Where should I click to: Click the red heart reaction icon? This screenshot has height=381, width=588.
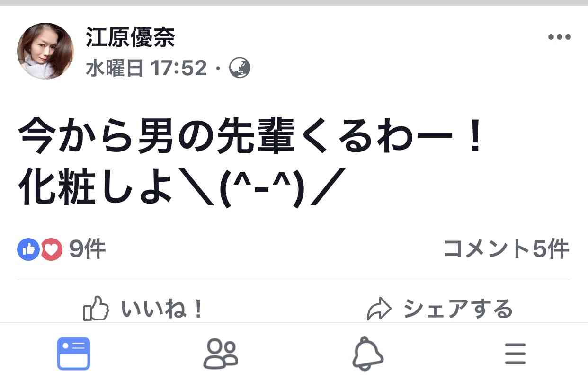(x=51, y=249)
